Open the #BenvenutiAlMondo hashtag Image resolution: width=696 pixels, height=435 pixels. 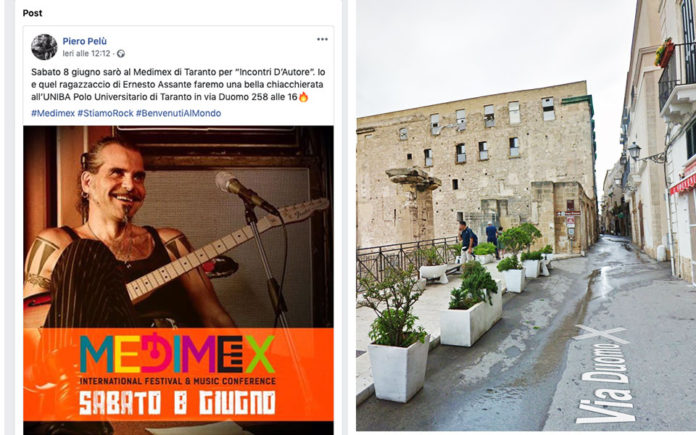178,113
